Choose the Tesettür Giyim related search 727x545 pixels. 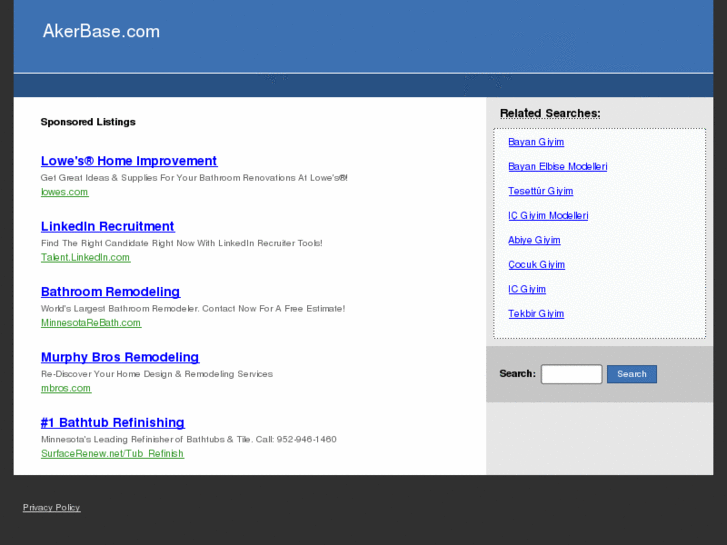541,191
